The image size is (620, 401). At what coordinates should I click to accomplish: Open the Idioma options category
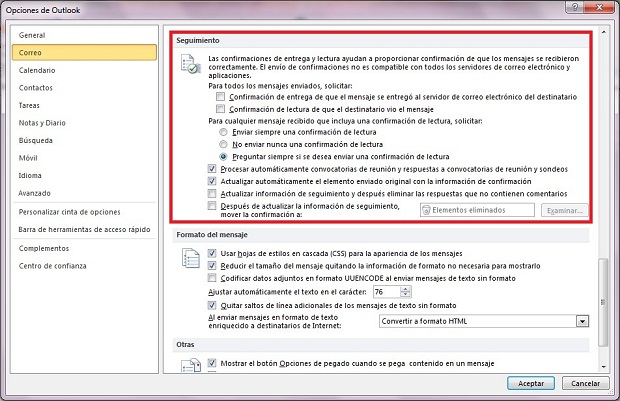[84, 176]
